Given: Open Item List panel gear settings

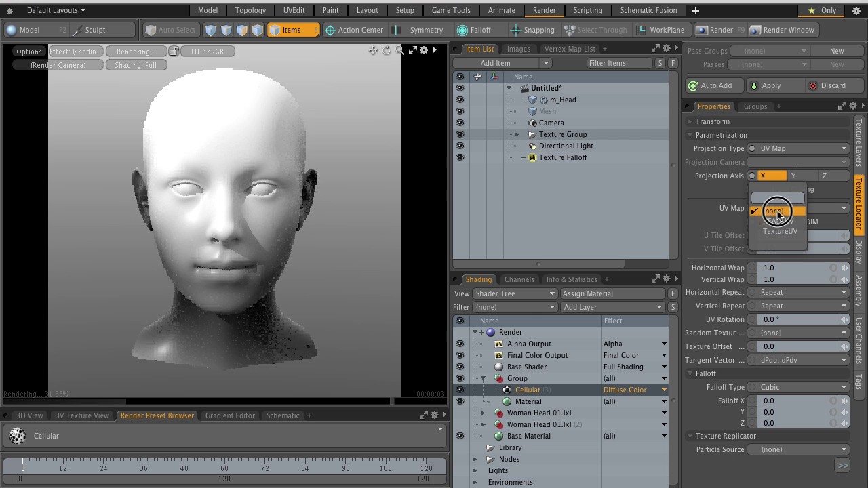Looking at the screenshot, I should tap(667, 49).
